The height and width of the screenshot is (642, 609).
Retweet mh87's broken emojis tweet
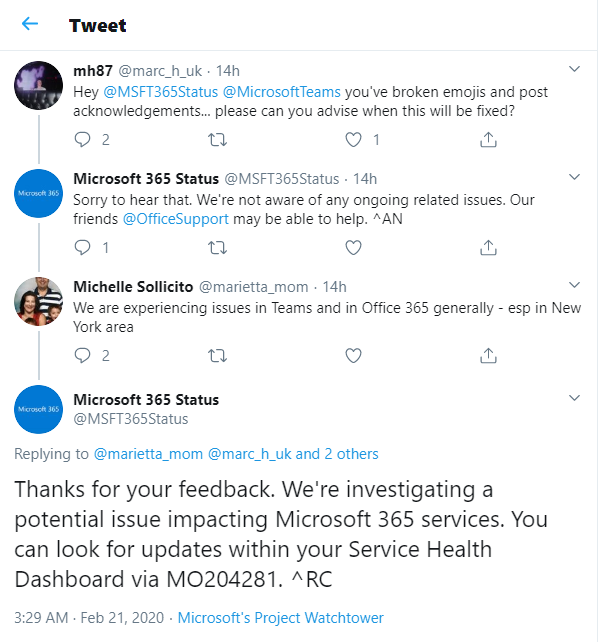[217, 140]
